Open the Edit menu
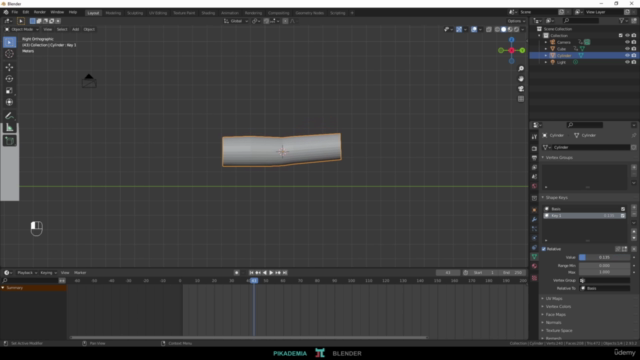 tap(26, 12)
